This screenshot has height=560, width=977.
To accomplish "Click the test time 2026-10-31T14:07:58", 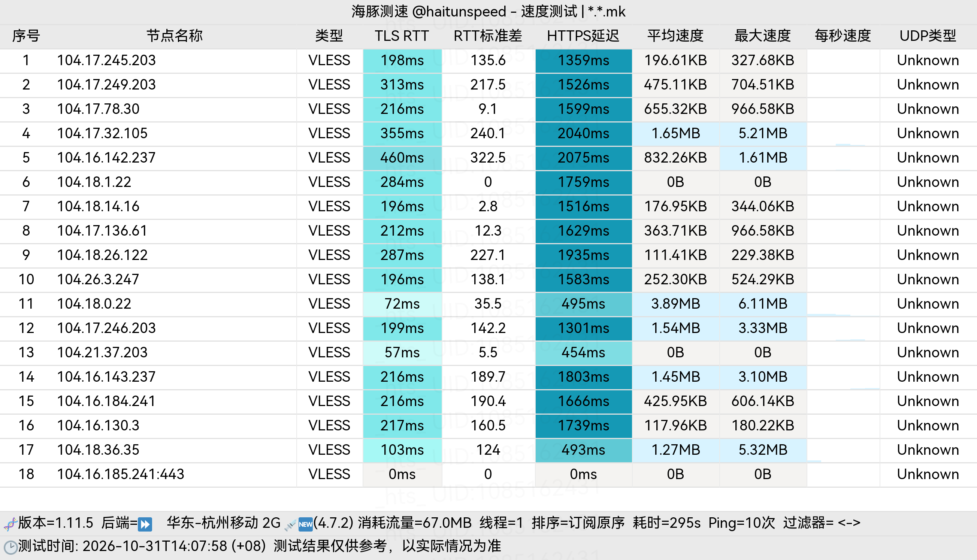I will 155,546.
